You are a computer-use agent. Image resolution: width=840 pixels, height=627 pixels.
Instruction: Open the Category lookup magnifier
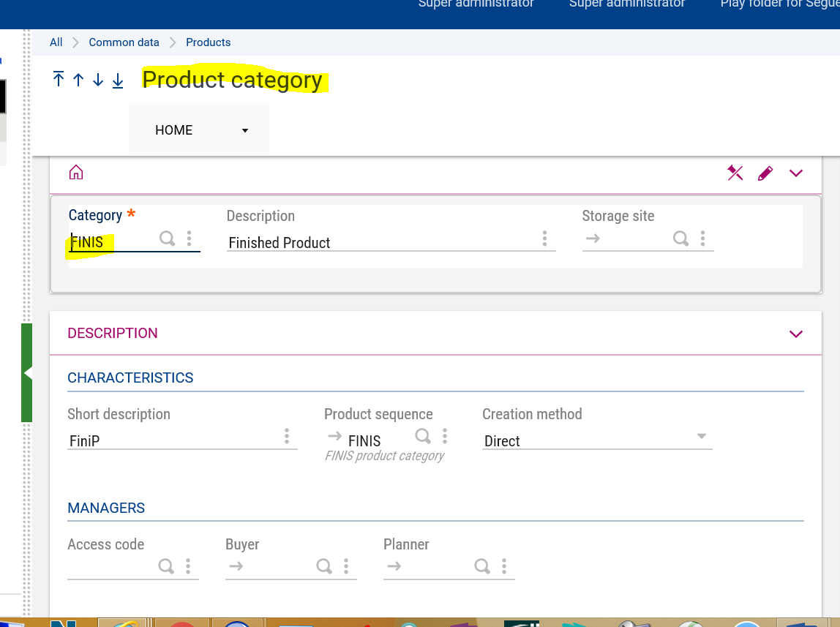click(x=167, y=239)
